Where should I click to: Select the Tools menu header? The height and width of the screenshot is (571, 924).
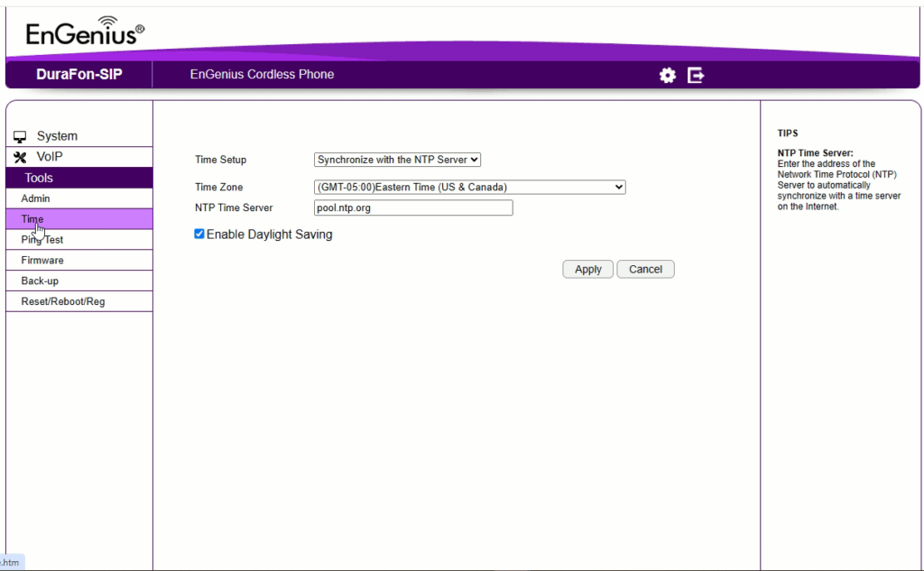[79, 178]
